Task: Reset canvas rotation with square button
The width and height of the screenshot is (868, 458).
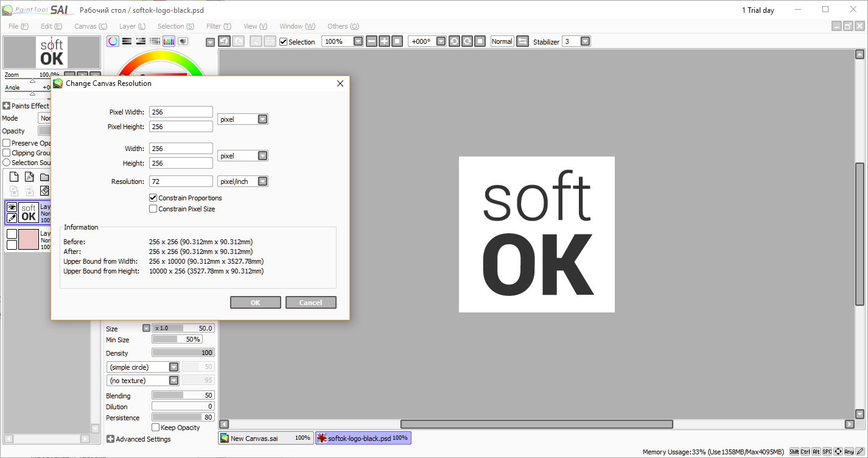Action: pyautogui.click(x=480, y=41)
